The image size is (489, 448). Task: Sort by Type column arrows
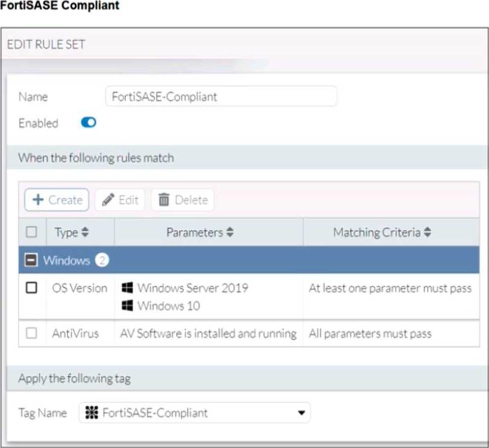pyautogui.click(x=85, y=232)
